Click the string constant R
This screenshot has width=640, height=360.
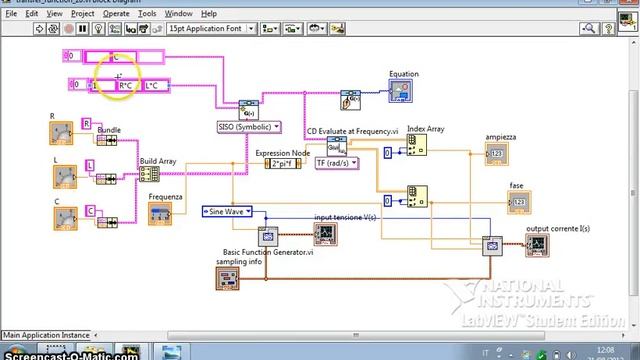[x=86, y=123]
